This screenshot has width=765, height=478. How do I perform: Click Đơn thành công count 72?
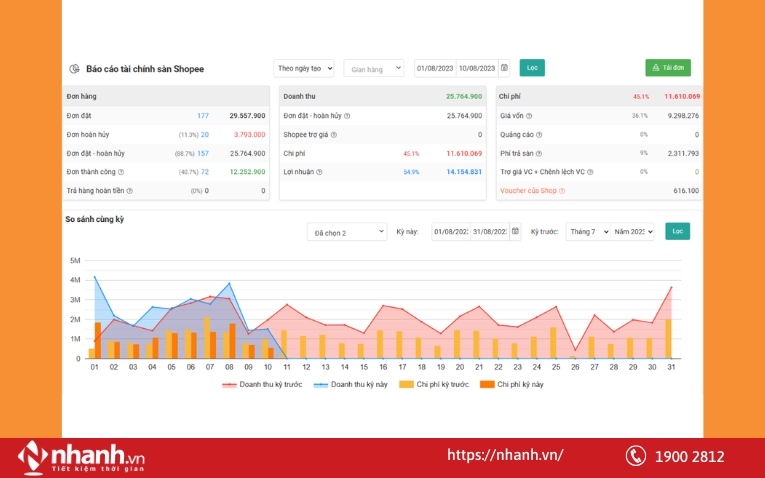pyautogui.click(x=205, y=172)
